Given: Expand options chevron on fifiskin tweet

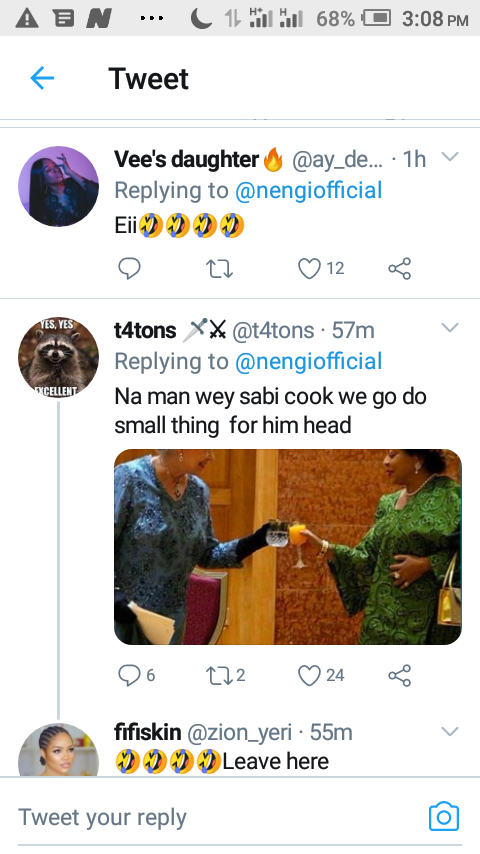Looking at the screenshot, I should [x=449, y=731].
